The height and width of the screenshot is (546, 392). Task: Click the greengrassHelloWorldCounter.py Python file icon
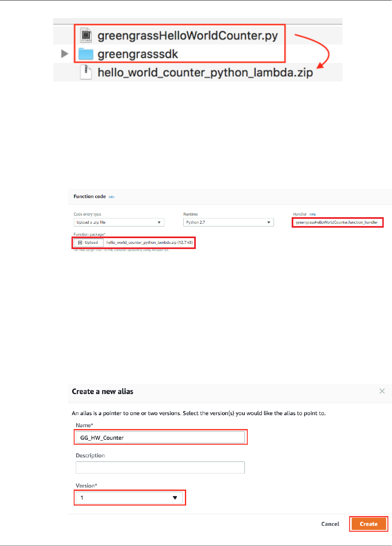click(x=86, y=35)
